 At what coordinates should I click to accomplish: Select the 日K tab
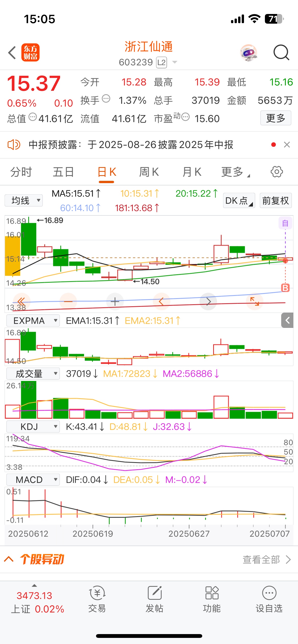107,172
